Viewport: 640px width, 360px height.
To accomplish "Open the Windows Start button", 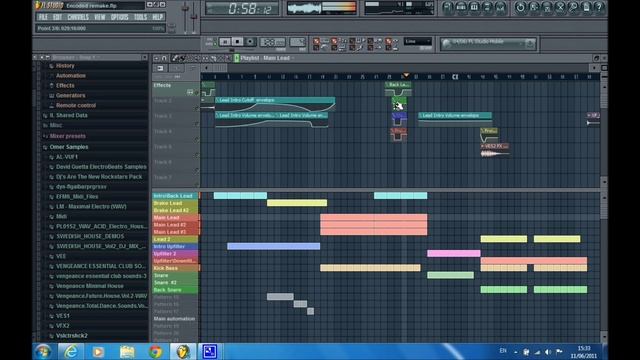I will tap(43, 351).
